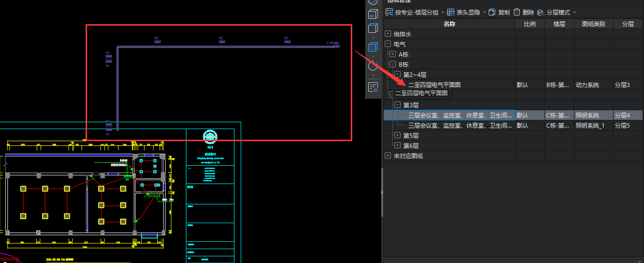Click the 给排水 label

click(403, 34)
